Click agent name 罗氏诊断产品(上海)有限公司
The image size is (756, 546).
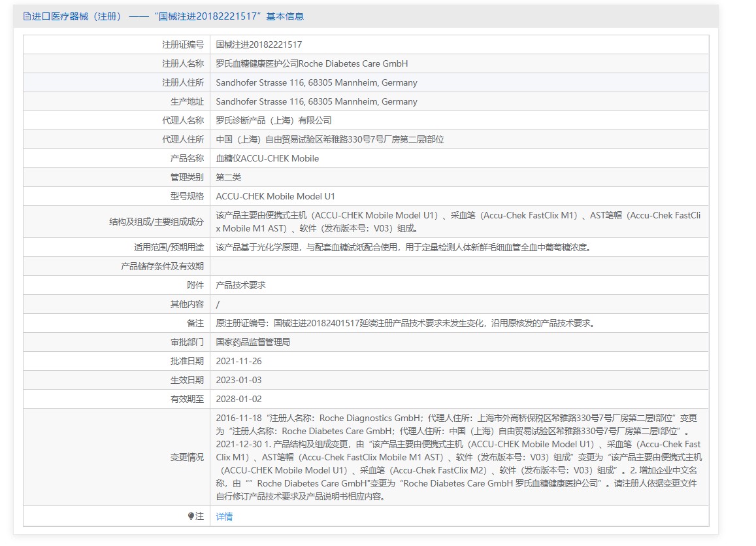[x=274, y=121]
